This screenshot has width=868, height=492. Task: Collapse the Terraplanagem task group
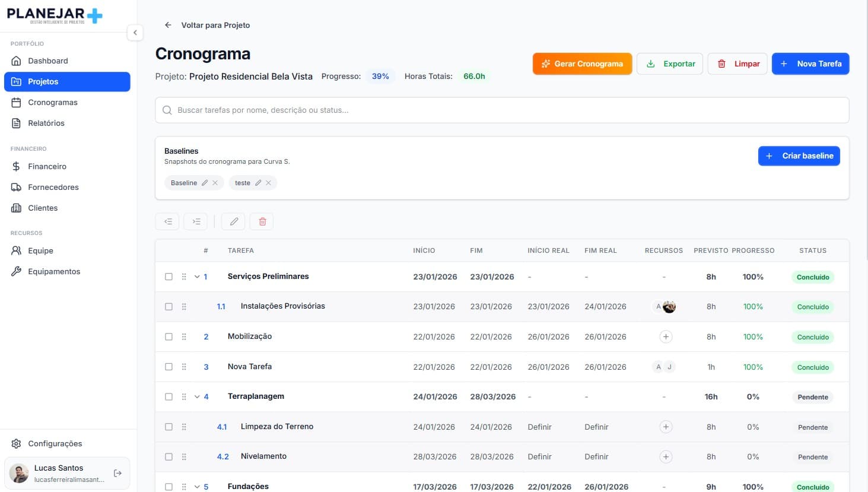197,396
